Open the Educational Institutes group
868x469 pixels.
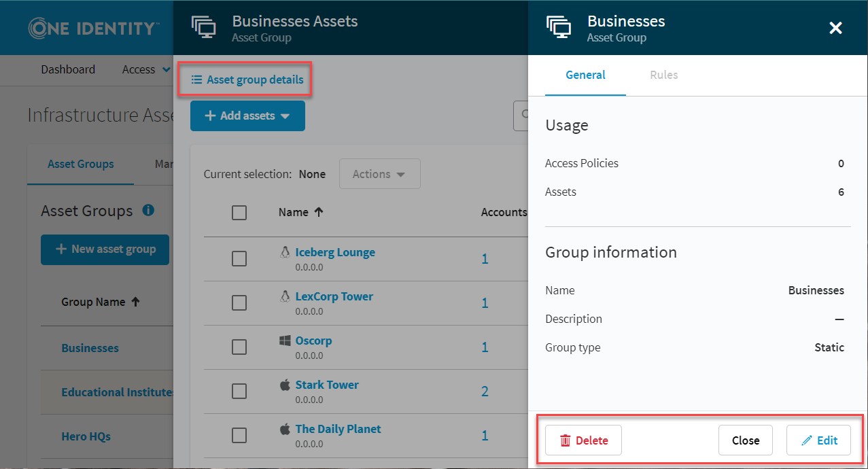coord(118,392)
